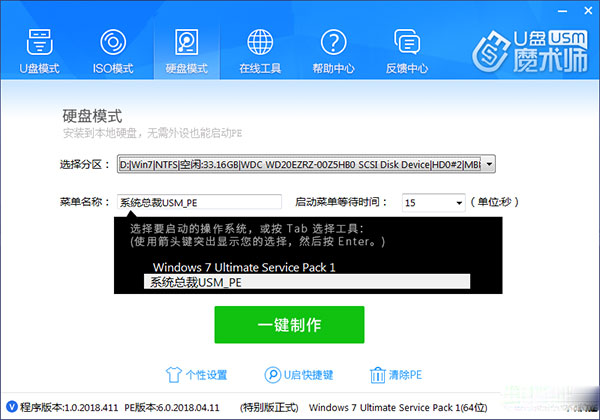Open U启快捷键 lookup link
The height and width of the screenshot is (420, 600).
pyautogui.click(x=299, y=375)
